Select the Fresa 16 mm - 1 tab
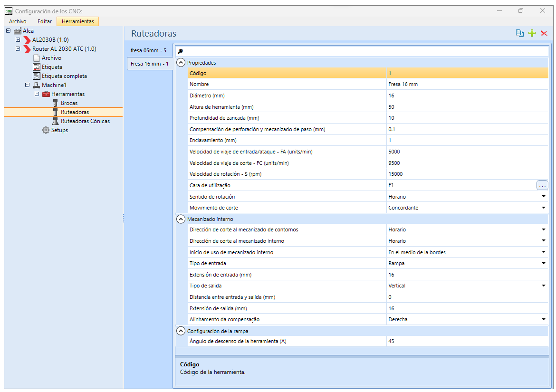The height and width of the screenshot is (392, 556). click(x=150, y=64)
